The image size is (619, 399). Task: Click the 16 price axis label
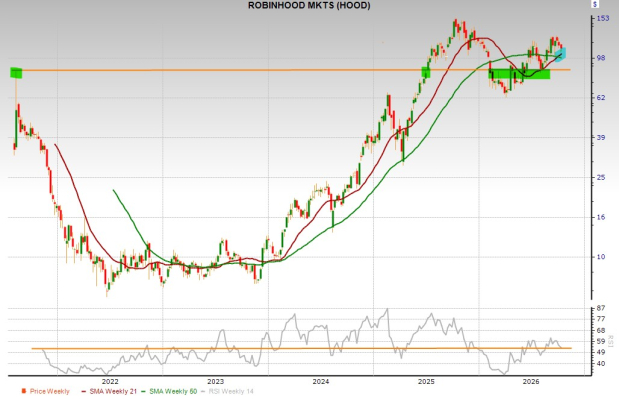[601, 217]
